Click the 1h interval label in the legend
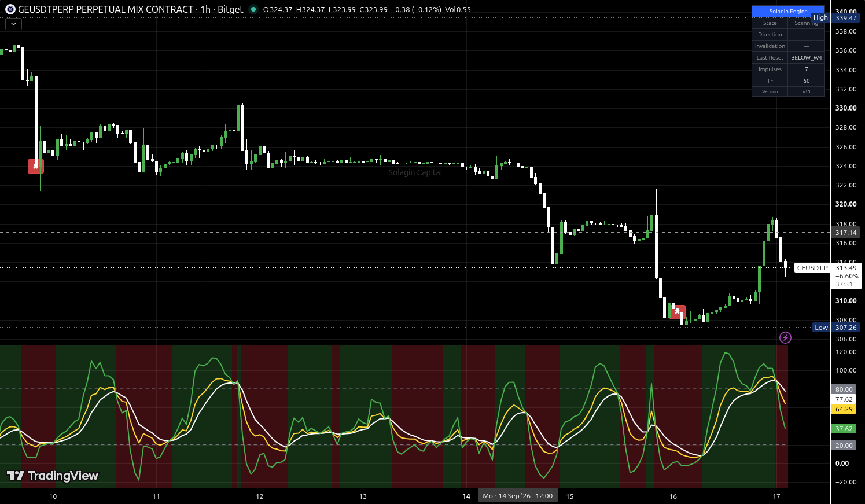The height and width of the screenshot is (504, 865). coord(205,9)
